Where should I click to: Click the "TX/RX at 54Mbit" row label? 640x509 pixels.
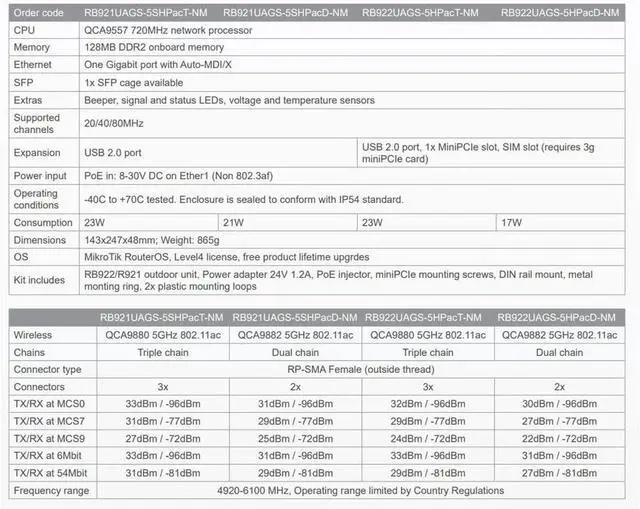pos(53,473)
